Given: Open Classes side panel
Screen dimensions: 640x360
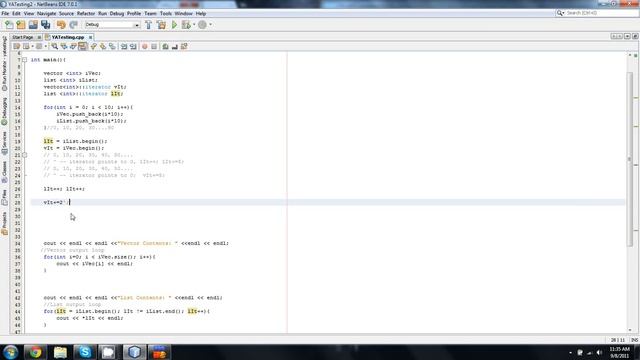Looking at the screenshot, I should (4, 172).
